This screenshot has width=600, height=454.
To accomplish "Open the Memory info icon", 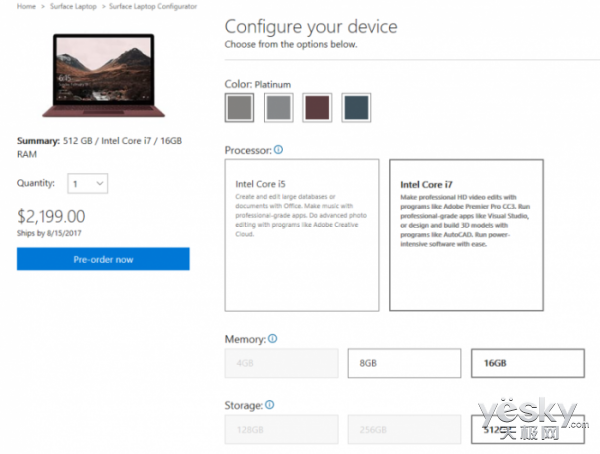I will (x=272, y=339).
